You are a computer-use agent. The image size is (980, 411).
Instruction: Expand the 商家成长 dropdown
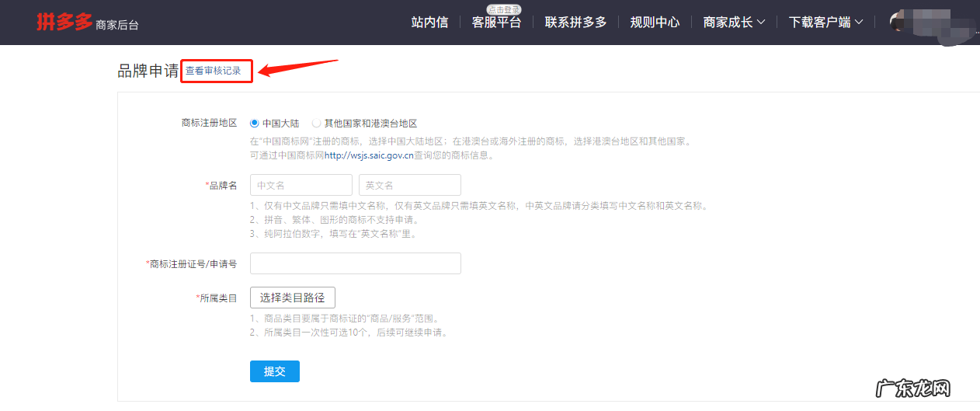click(x=734, y=23)
